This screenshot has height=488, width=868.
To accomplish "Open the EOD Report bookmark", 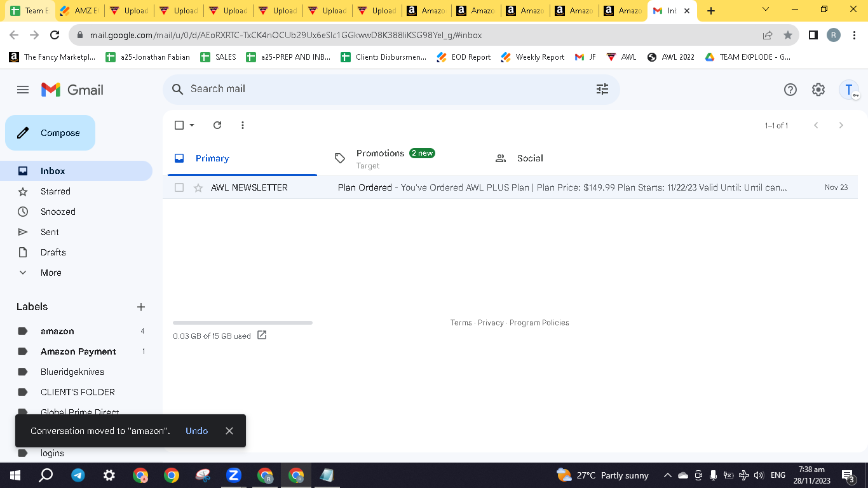I will pos(464,57).
